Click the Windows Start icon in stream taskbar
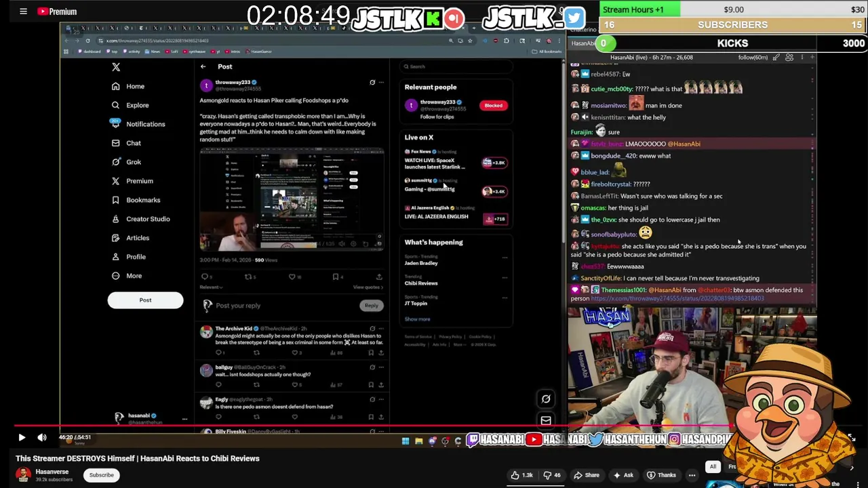Viewport: 868px width, 488px height. (x=405, y=441)
